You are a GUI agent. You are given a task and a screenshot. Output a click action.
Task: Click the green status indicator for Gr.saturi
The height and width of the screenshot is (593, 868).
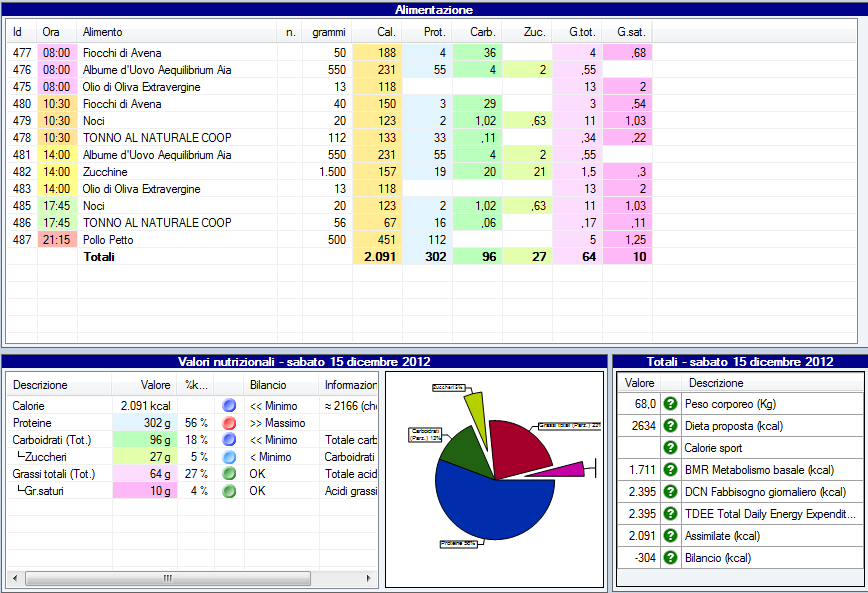[x=229, y=491]
